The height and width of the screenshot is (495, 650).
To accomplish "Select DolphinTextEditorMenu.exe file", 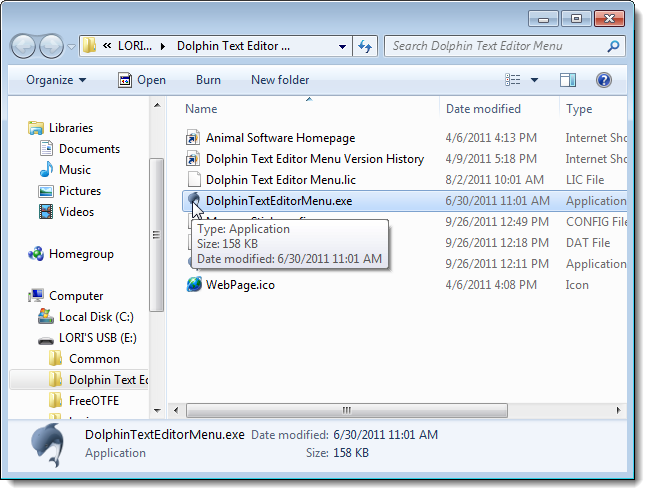I will pos(279,201).
